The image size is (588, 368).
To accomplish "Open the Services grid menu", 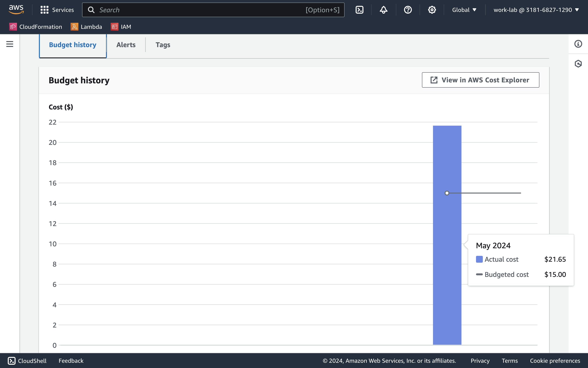I will point(57,10).
